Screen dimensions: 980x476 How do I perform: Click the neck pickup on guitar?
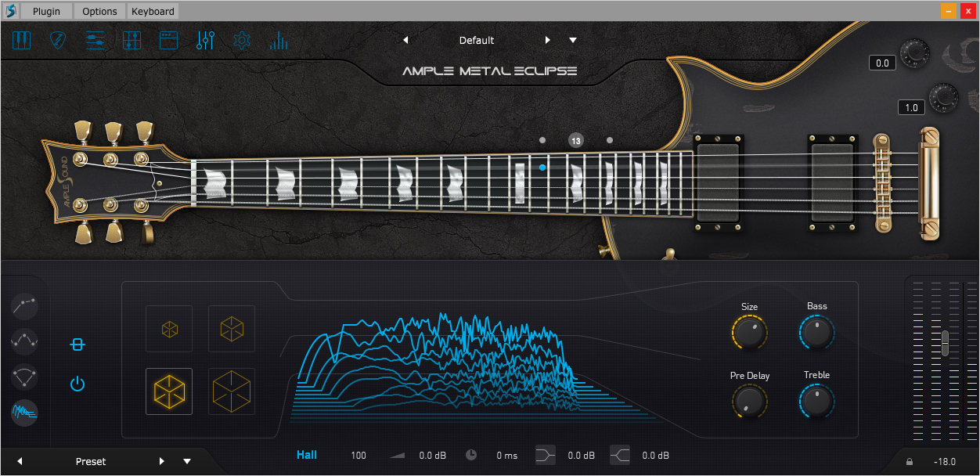(x=719, y=185)
